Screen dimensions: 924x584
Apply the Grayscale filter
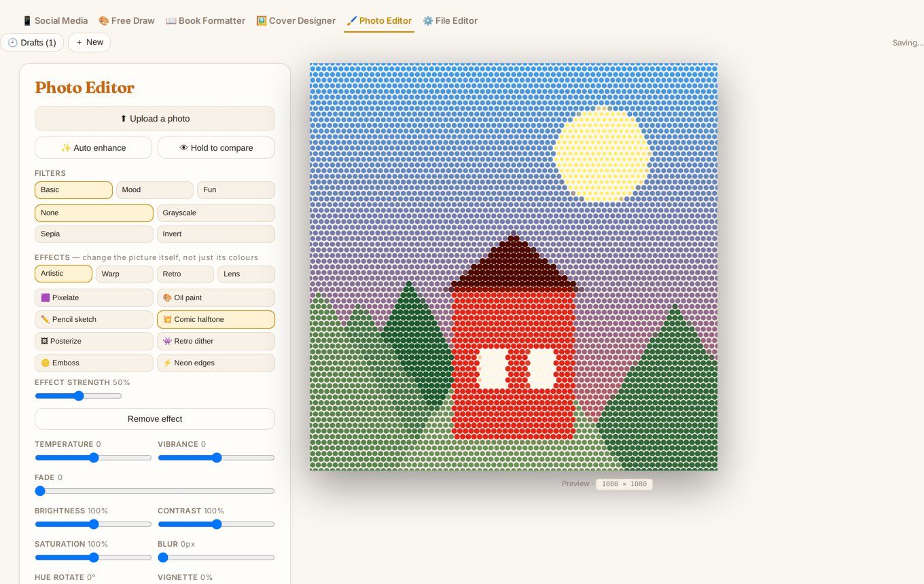(216, 213)
